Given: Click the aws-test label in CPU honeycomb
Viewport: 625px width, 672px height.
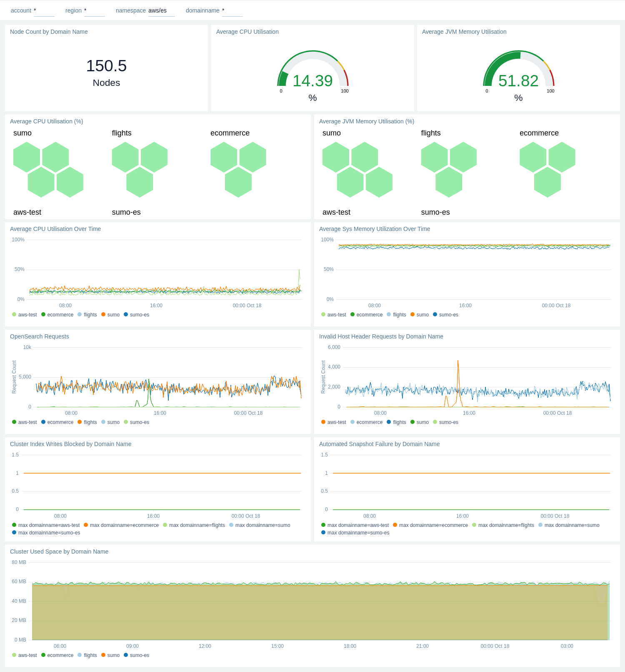Looking at the screenshot, I should pyautogui.click(x=27, y=212).
